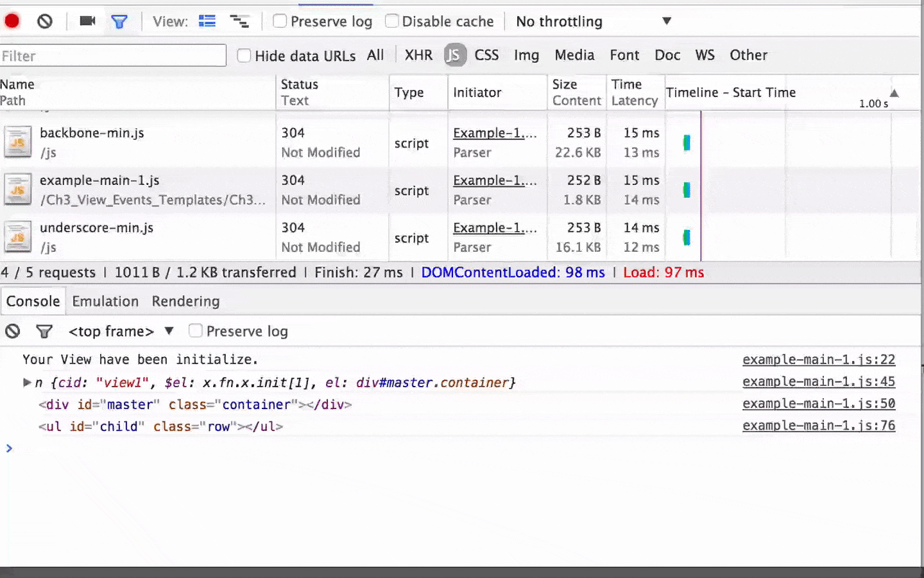This screenshot has width=924, height=578.
Task: Sort by the Initiator column header
Action: (497, 92)
